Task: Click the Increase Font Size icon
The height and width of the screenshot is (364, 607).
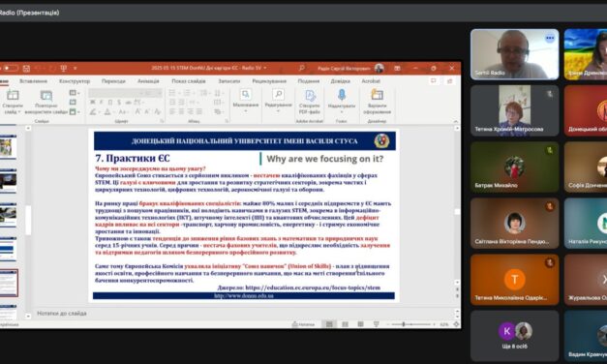Action: pyautogui.click(x=137, y=112)
